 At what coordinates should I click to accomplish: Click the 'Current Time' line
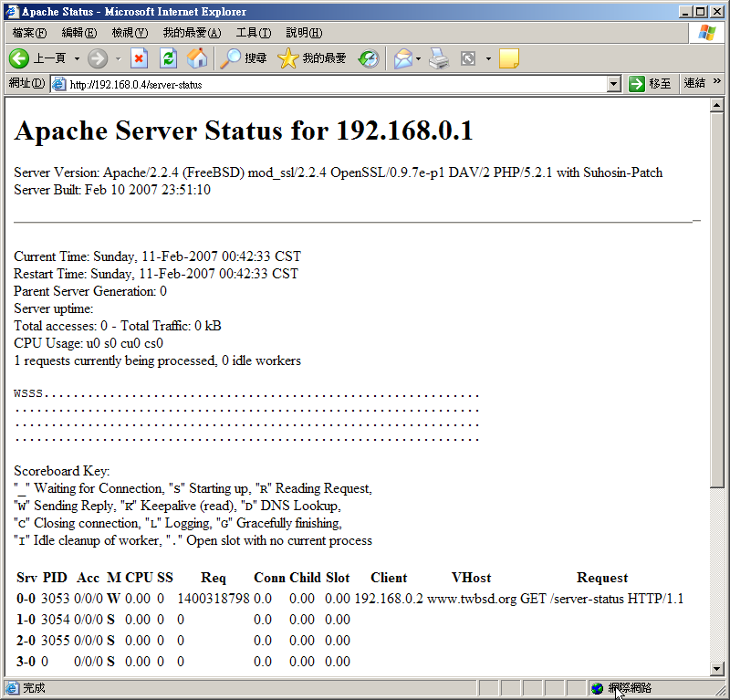(x=157, y=256)
